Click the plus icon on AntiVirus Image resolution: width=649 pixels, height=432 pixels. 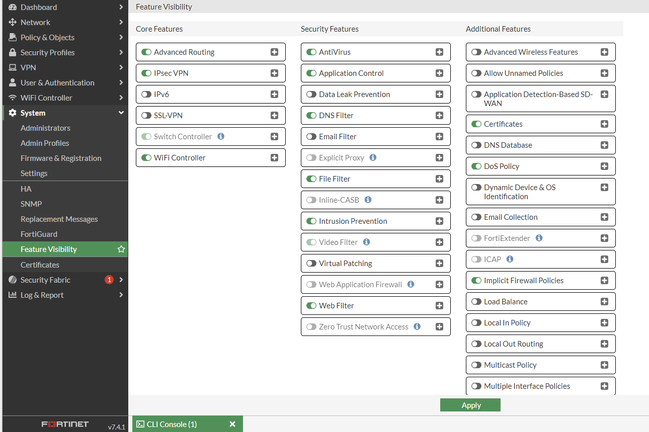tap(439, 52)
